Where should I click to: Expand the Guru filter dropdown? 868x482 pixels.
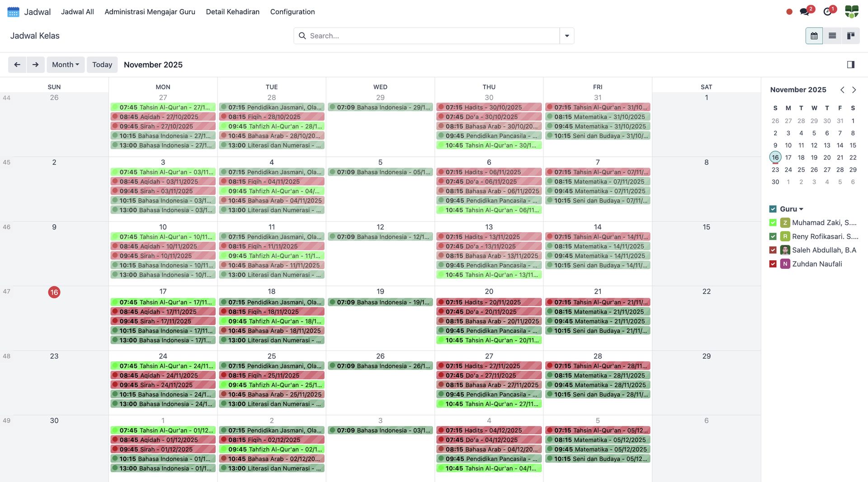[x=801, y=209]
